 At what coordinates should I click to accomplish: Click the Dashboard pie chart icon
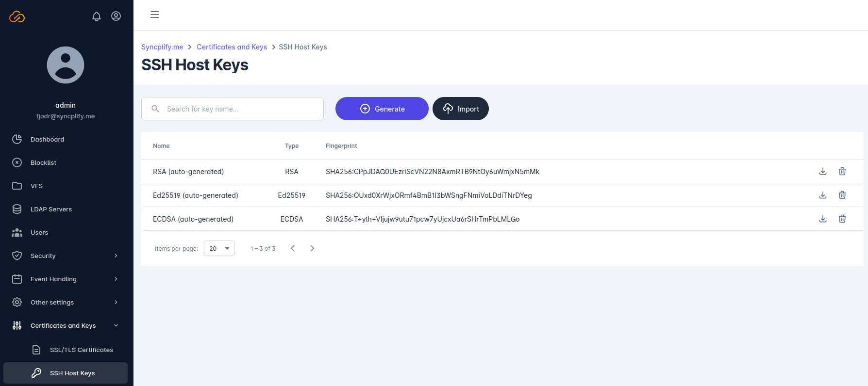pyautogui.click(x=17, y=139)
